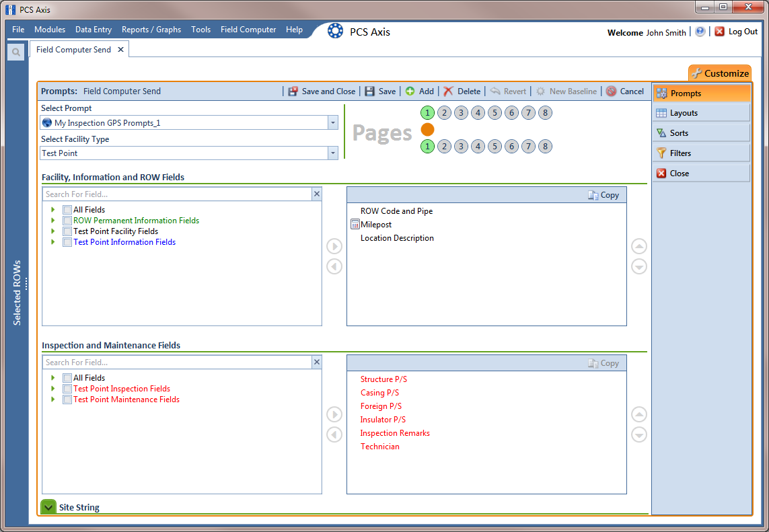Open the File menu
The image size is (769, 532).
[x=18, y=30]
